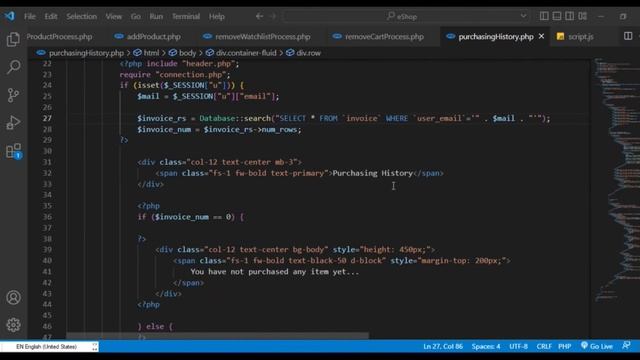This screenshot has width=640, height=360.
Task: Click line number 36 in gutter
Action: coord(47,217)
